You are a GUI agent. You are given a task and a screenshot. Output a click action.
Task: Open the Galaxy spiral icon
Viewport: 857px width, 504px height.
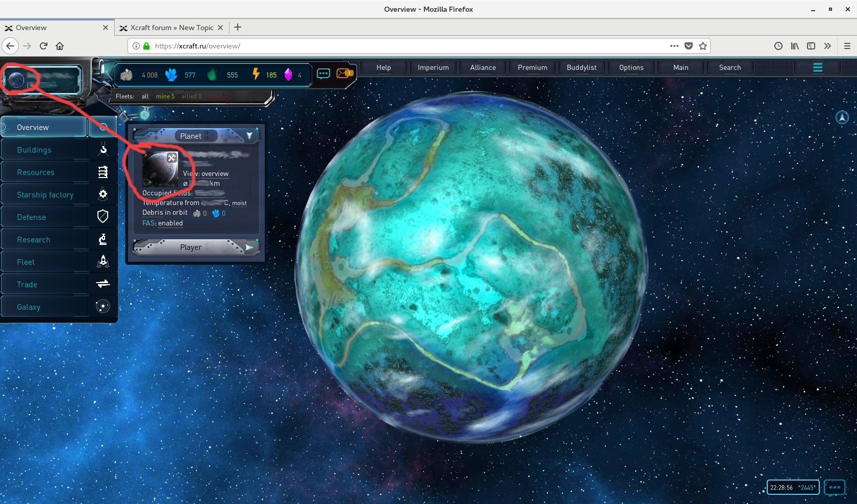click(x=103, y=306)
